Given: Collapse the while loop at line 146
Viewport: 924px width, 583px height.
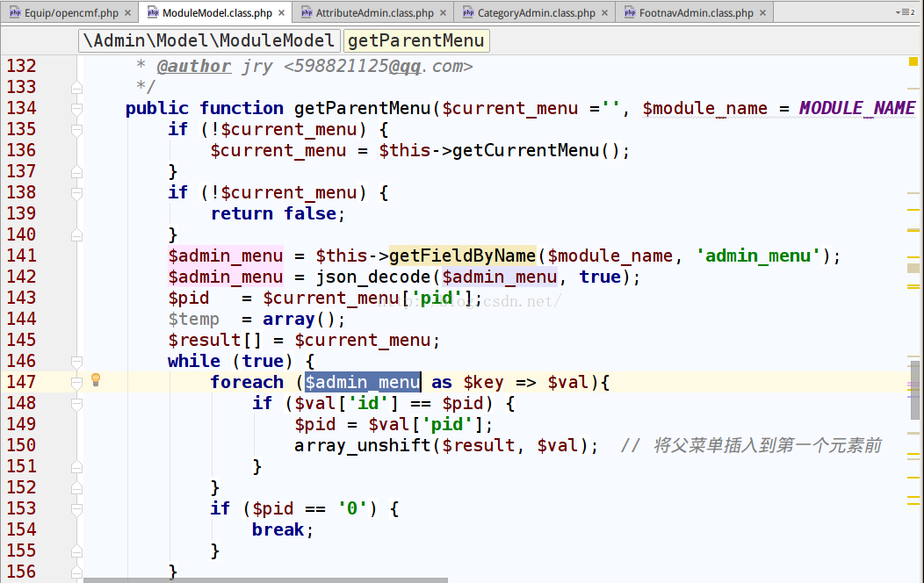Looking at the screenshot, I should (x=76, y=362).
